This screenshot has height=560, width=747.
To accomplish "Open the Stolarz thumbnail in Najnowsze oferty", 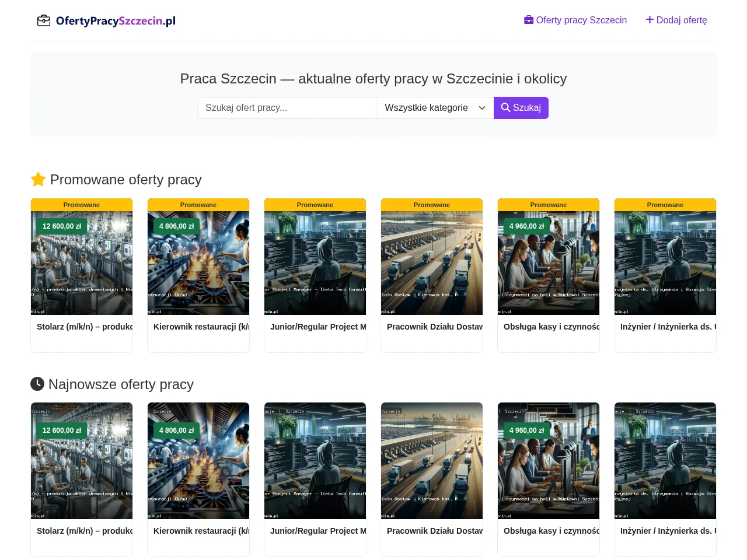I will point(82,461).
